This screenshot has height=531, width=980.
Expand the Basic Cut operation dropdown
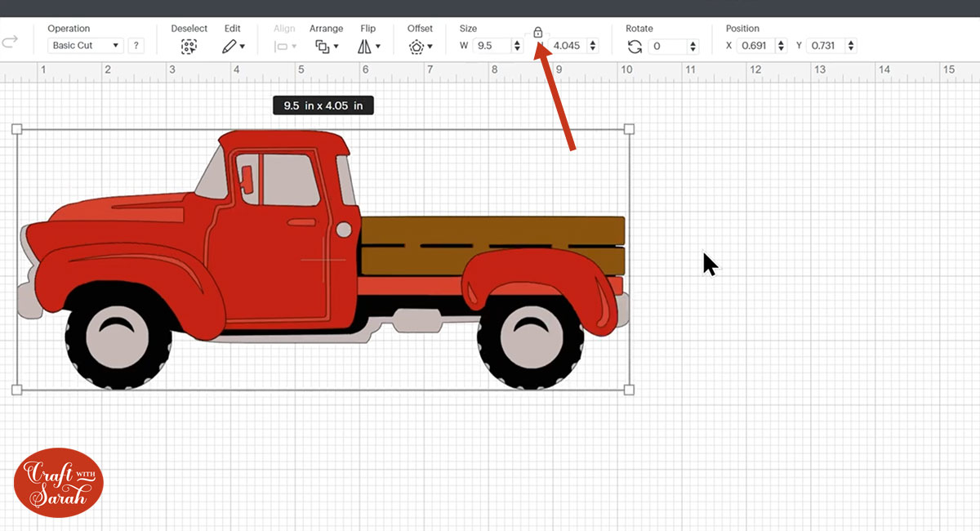[x=86, y=46]
